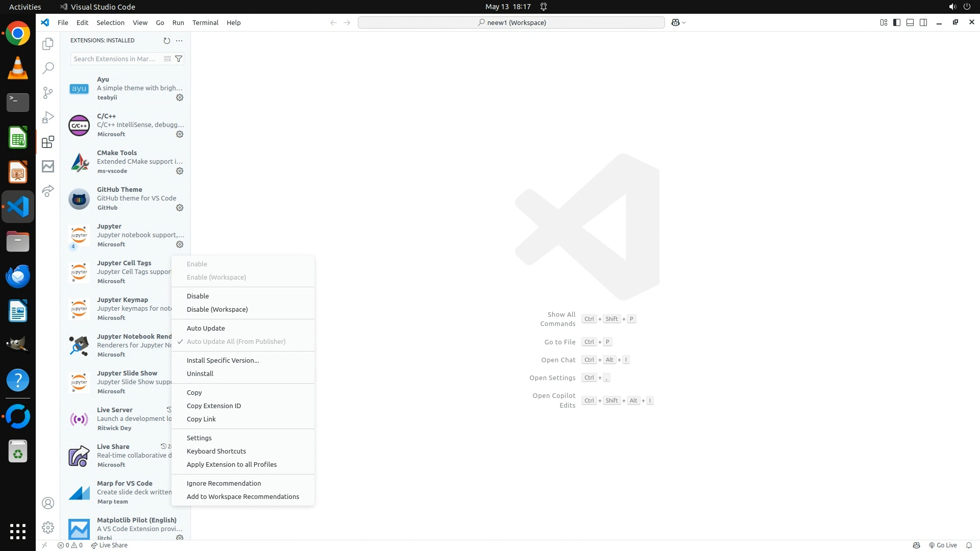The image size is (980, 551).
Task: Click the Search Extensions in Marketplace field
Action: (x=115, y=59)
